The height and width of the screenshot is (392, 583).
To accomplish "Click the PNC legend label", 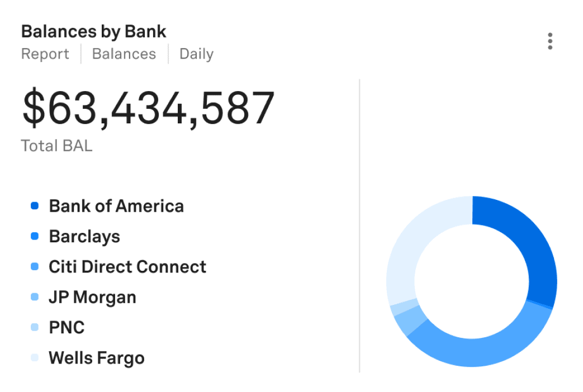I will pyautogui.click(x=67, y=327).
